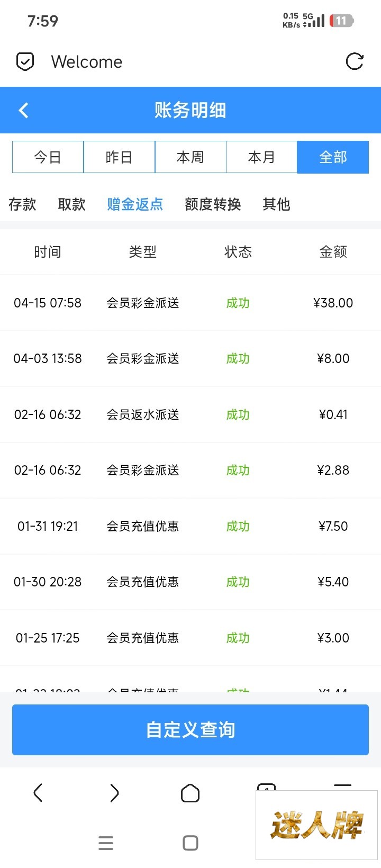Open the 额度转换 category tab

coord(213,204)
